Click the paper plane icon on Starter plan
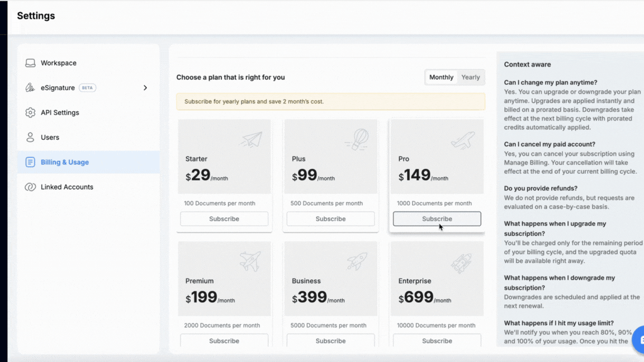Viewport: 644px width, 362px height. pyautogui.click(x=250, y=140)
